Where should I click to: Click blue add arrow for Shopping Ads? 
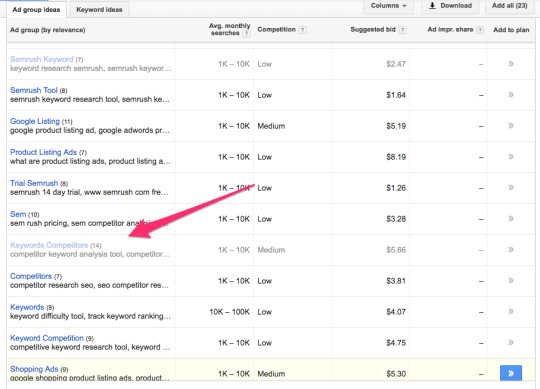pyautogui.click(x=511, y=373)
